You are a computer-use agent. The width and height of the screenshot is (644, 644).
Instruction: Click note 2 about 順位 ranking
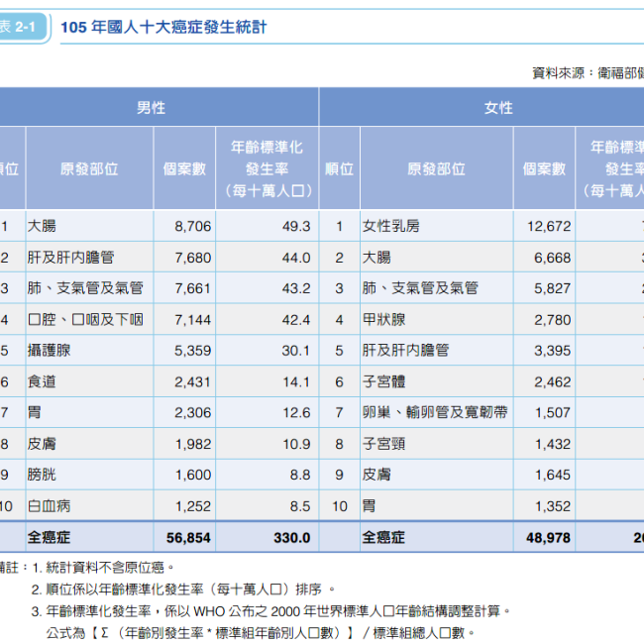(x=183, y=590)
